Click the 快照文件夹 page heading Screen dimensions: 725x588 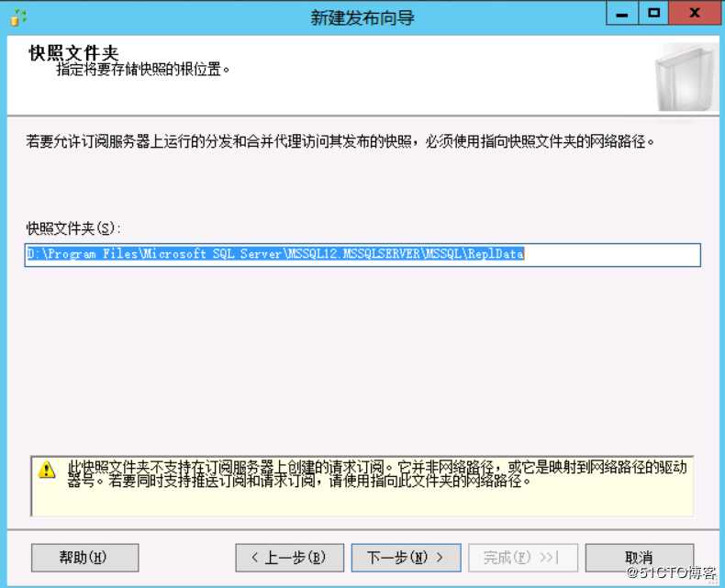coord(73,52)
